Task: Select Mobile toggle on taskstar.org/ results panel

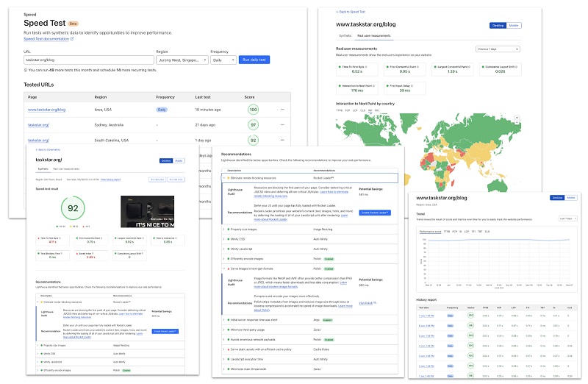Action: tap(179, 160)
